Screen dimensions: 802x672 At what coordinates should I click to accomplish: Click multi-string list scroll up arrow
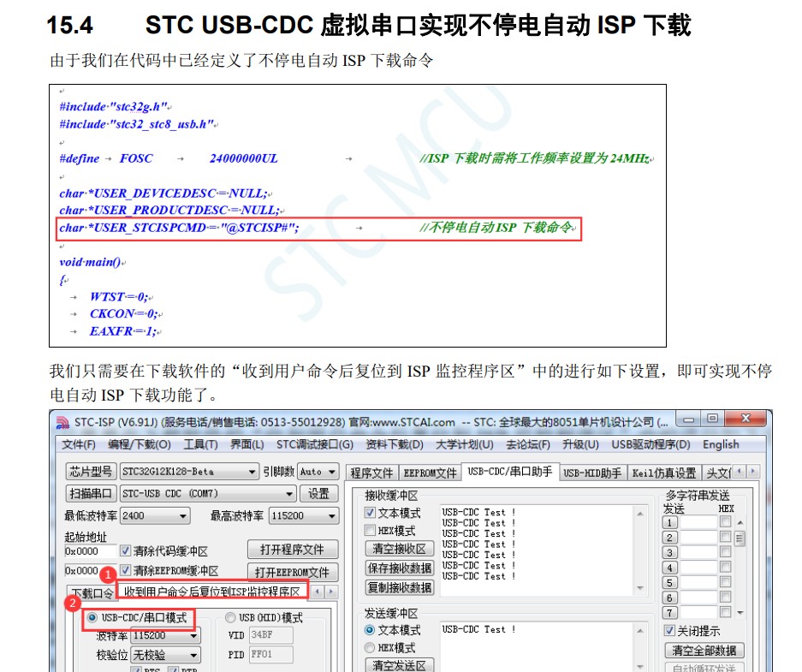point(740,523)
